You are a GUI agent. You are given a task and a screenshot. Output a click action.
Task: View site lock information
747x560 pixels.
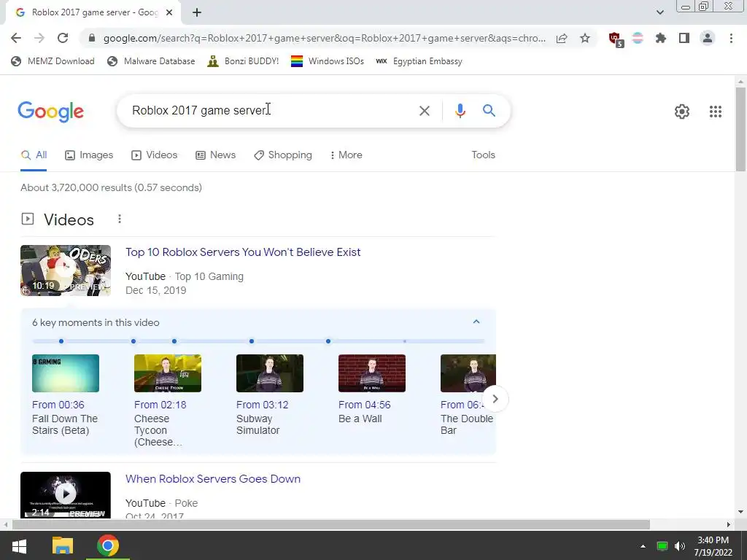point(92,38)
